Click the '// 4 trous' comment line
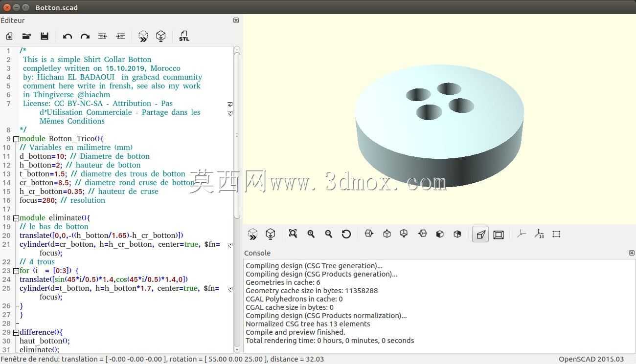Screen dimensions: 636x364 (x=37, y=262)
